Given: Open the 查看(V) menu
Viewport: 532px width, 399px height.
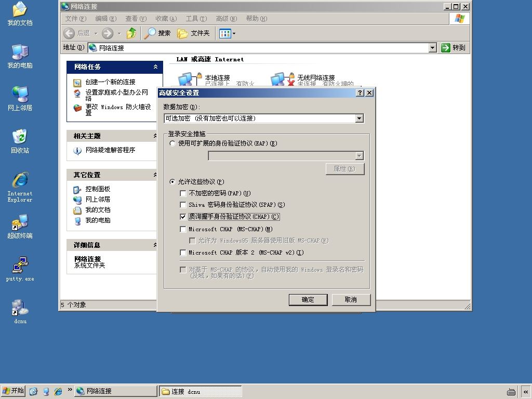Looking at the screenshot, I should coord(136,19).
